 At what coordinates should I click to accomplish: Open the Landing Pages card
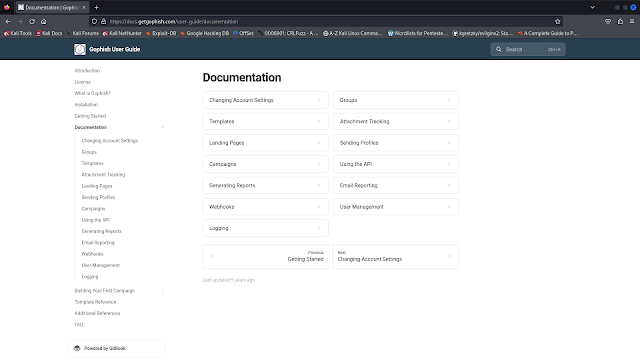pos(265,143)
